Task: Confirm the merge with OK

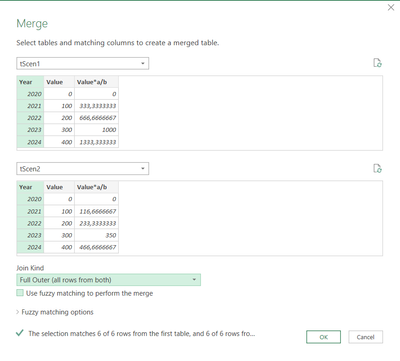Action: click(x=323, y=337)
